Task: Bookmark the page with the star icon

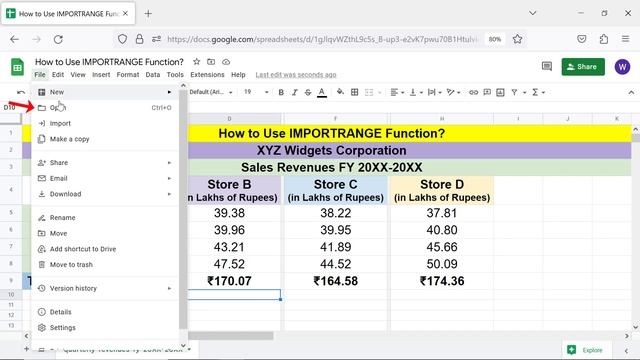Action: pos(517,39)
